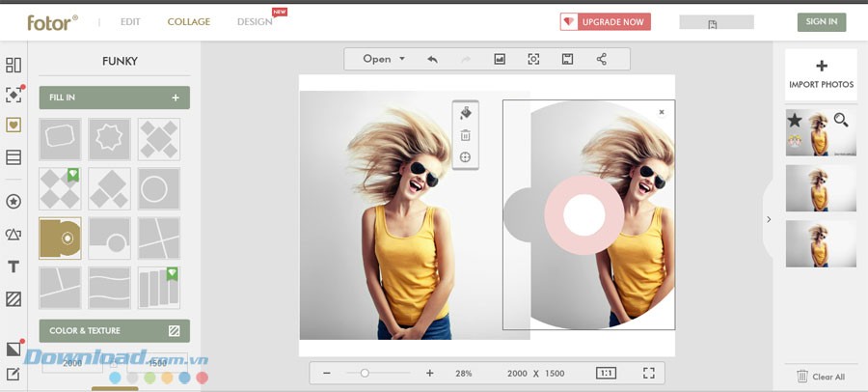Click Import Photos button
The height and width of the screenshot is (392, 868).
coord(821,74)
